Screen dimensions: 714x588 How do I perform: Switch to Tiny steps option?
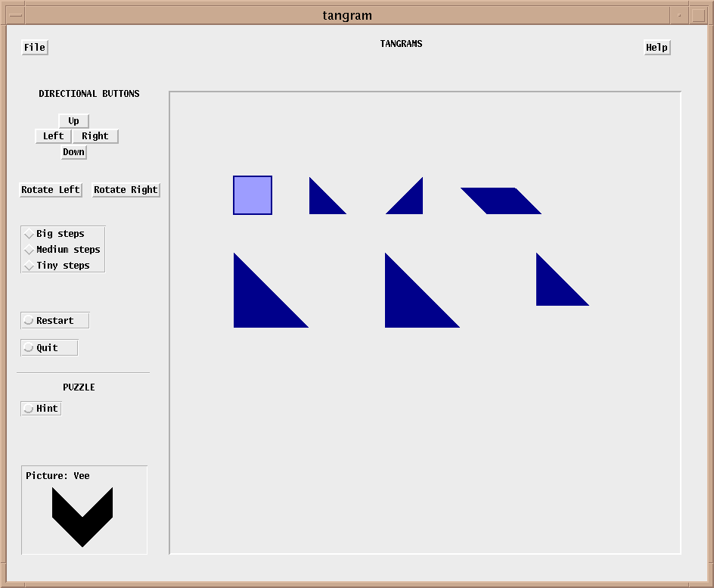point(29,266)
